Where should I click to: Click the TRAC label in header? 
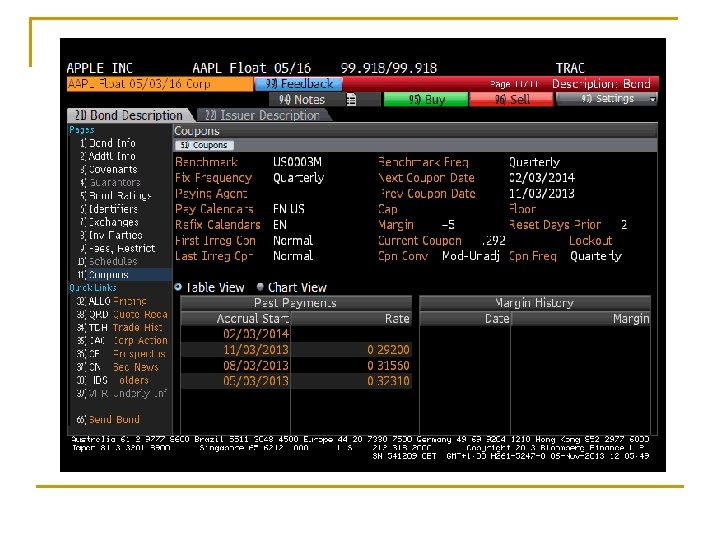click(x=570, y=68)
